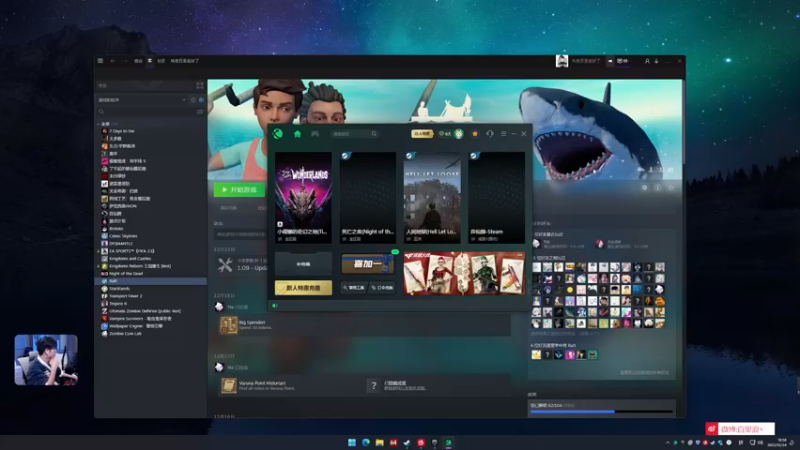
Task: Open the Steam Store tab
Action: [x=138, y=61]
